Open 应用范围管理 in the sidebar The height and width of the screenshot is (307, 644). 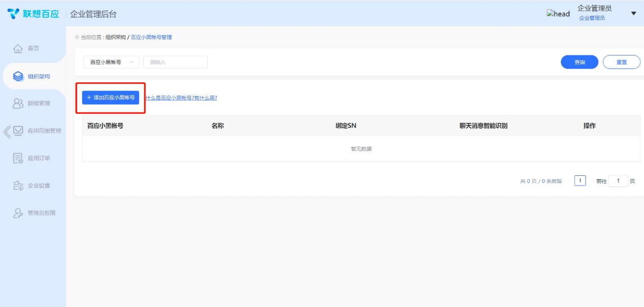(44, 131)
